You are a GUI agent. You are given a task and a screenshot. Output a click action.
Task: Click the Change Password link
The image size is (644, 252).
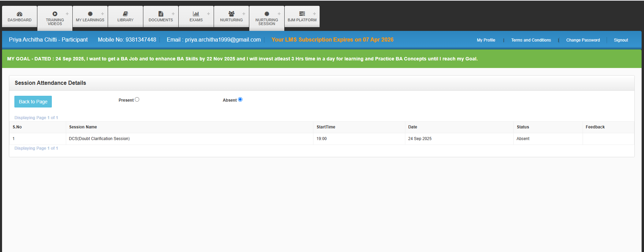(x=583, y=40)
